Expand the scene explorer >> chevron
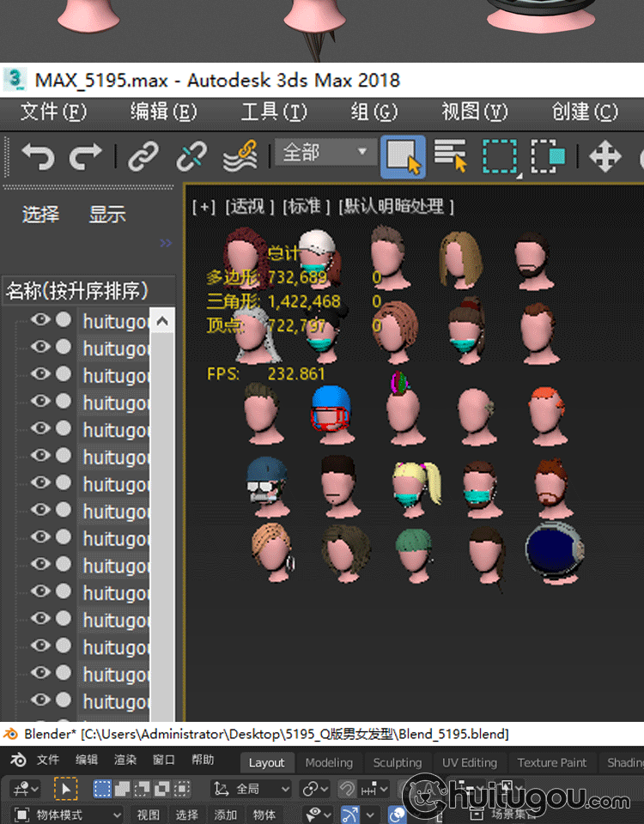 pos(166,243)
